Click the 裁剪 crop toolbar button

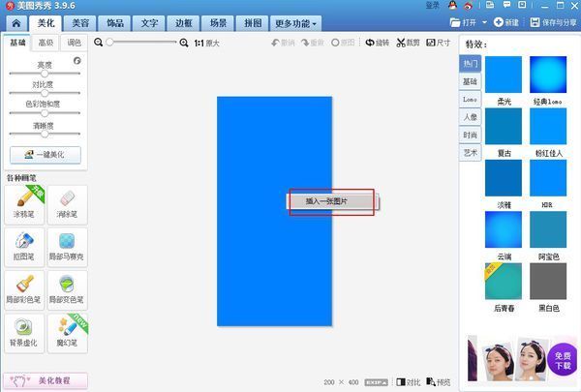(410, 43)
